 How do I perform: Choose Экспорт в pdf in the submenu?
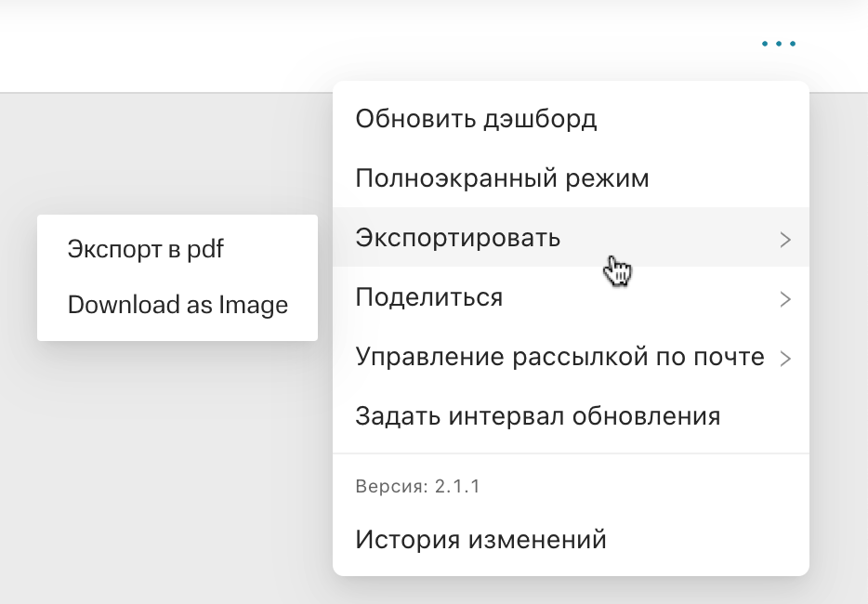(x=146, y=249)
